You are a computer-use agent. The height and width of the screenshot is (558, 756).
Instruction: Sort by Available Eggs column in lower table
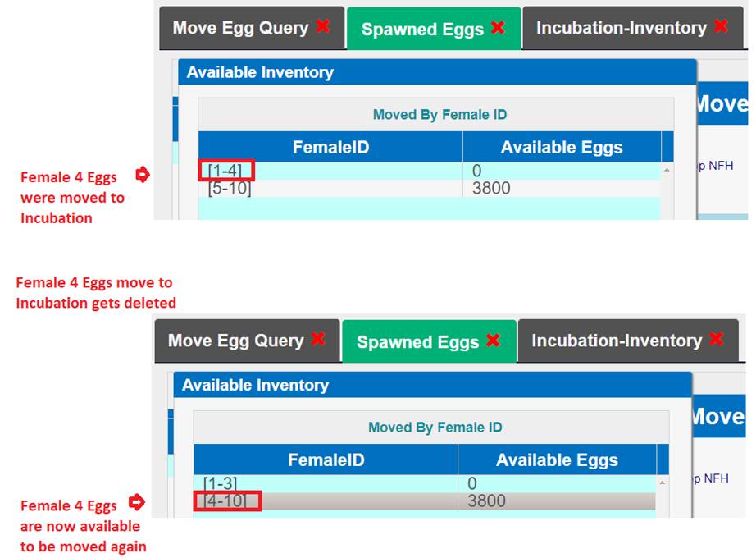click(557, 460)
